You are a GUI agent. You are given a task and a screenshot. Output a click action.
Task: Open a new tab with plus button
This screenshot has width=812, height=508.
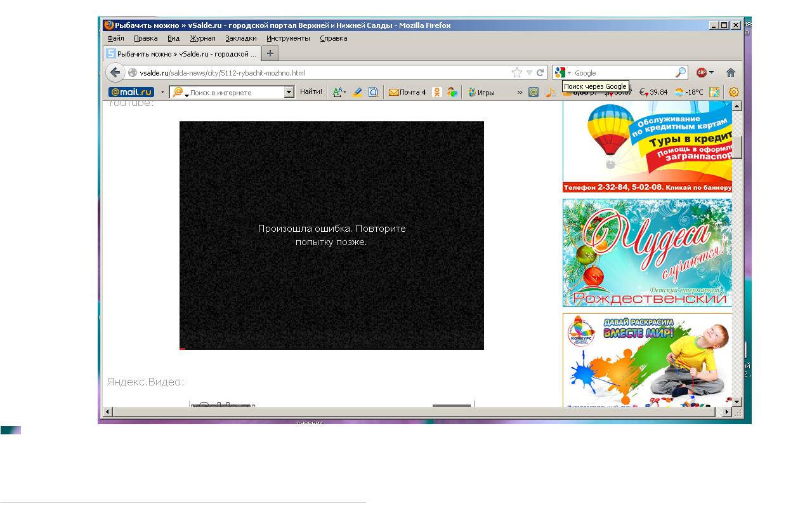coord(270,53)
